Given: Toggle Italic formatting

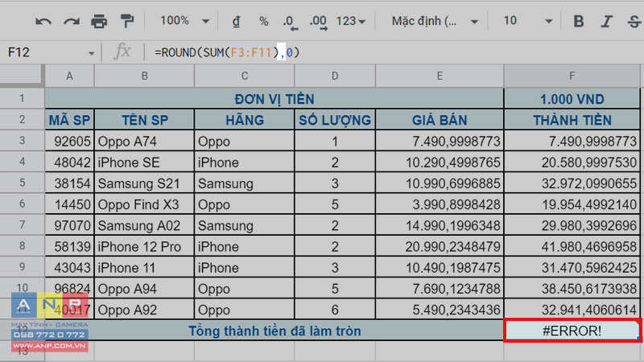Looking at the screenshot, I should (x=606, y=21).
